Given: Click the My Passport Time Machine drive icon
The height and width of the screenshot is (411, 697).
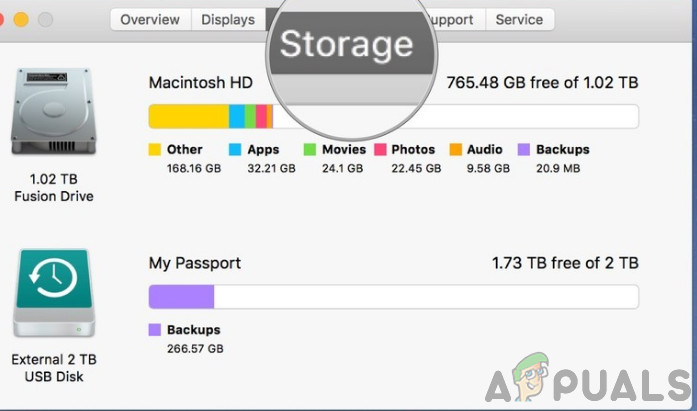Looking at the screenshot, I should coord(54,295).
